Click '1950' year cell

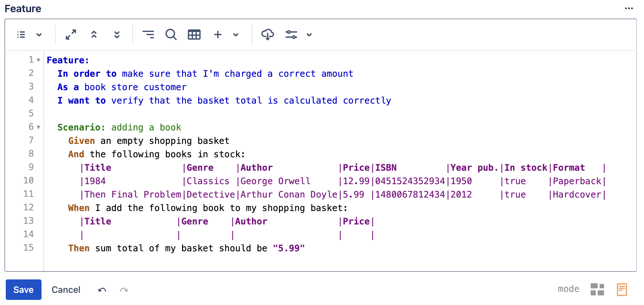click(x=461, y=181)
